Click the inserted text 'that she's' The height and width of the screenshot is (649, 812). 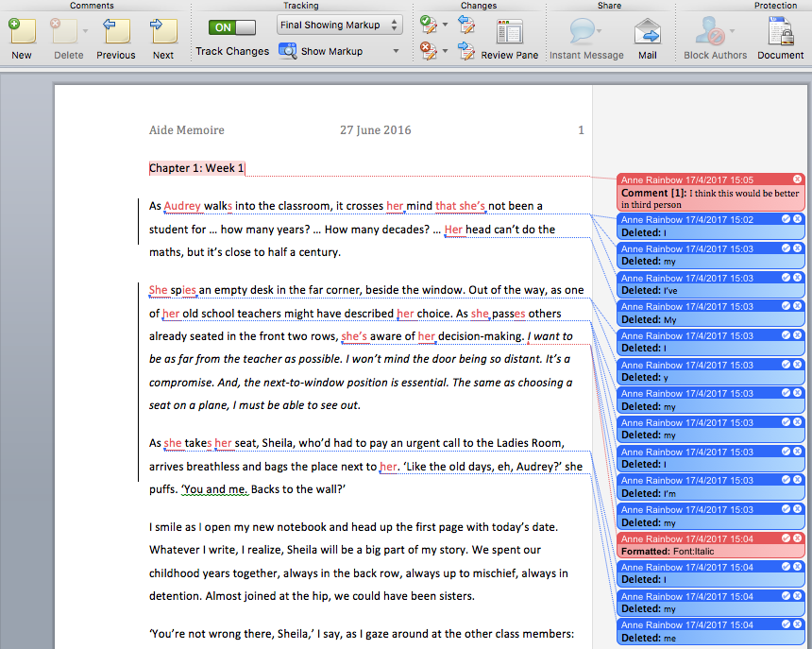461,206
